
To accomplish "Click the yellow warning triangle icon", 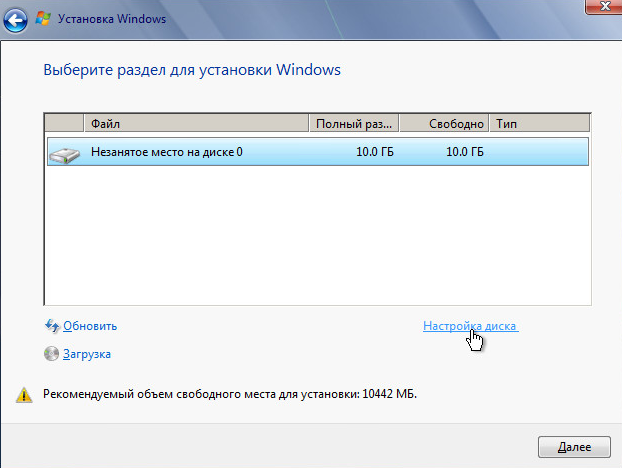I will 24,395.
